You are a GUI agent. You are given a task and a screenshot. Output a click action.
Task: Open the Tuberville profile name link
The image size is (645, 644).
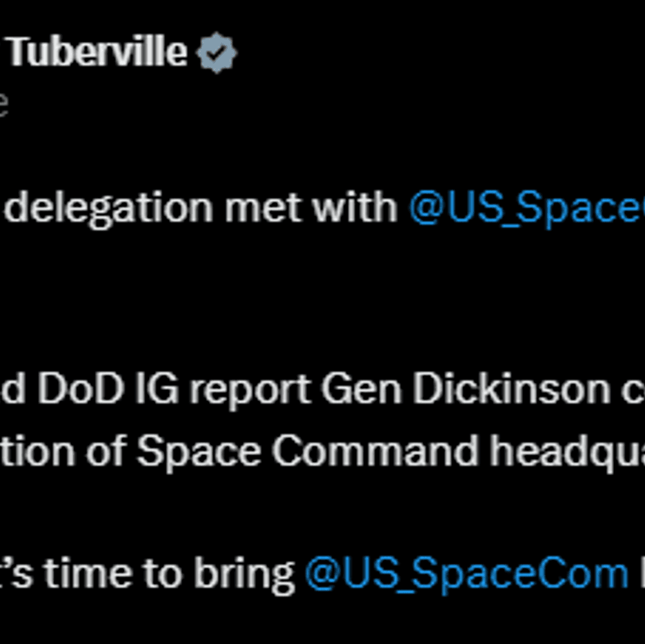pos(97,52)
